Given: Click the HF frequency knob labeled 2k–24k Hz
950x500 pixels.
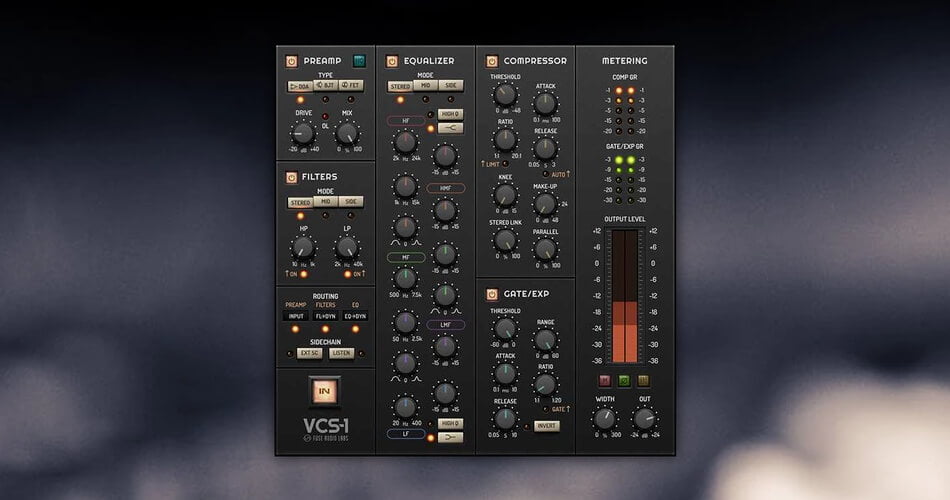Looking at the screenshot, I should 405,142.
